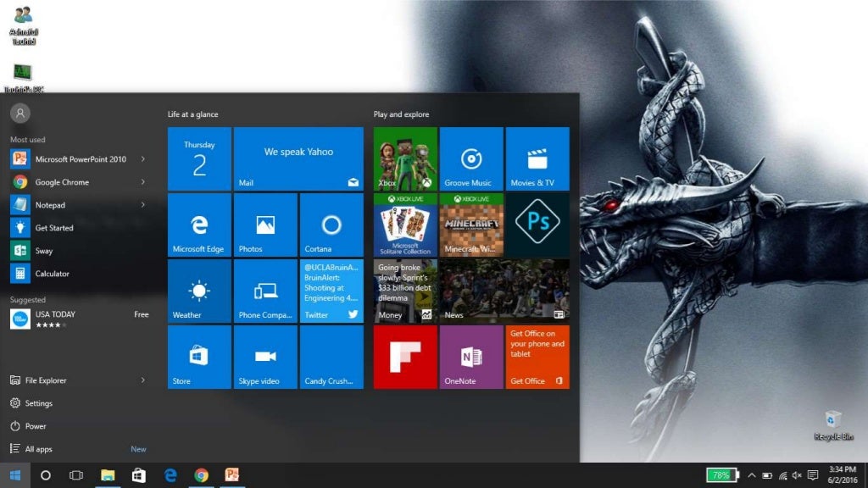The height and width of the screenshot is (488, 868).
Task: Open the Action Center notifications icon
Action: point(813,475)
